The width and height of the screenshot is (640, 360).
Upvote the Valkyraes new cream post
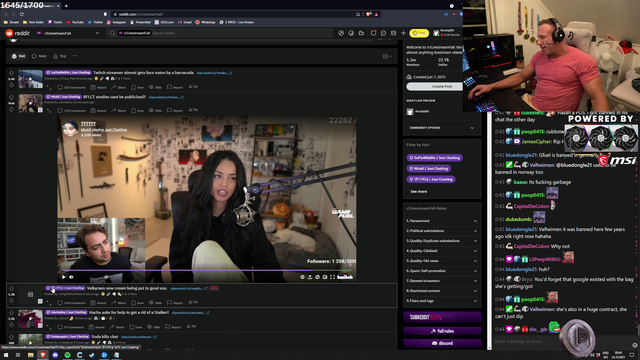tap(11, 288)
